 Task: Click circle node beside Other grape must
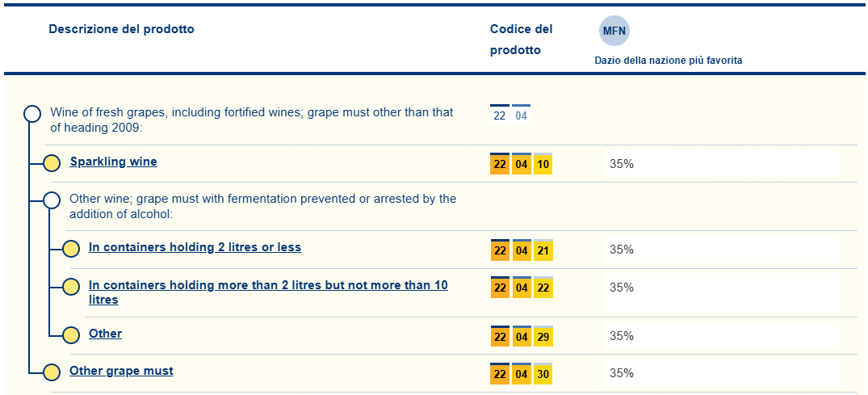tap(52, 372)
